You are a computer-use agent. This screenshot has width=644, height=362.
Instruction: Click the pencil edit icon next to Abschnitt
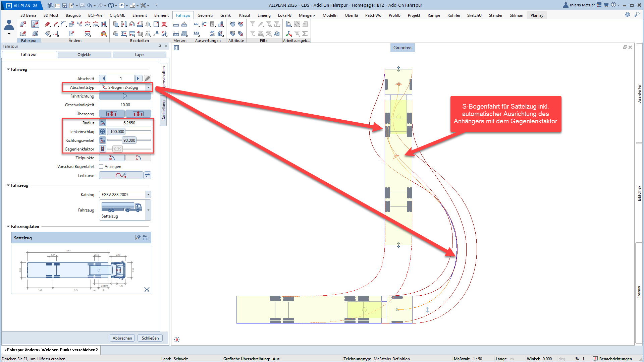tap(148, 78)
